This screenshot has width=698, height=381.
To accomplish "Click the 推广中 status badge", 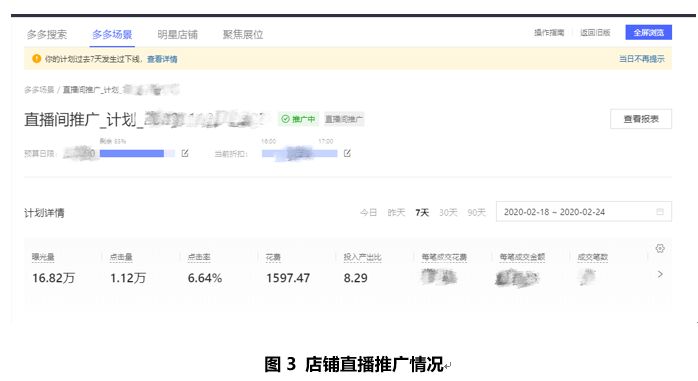I will point(298,119).
